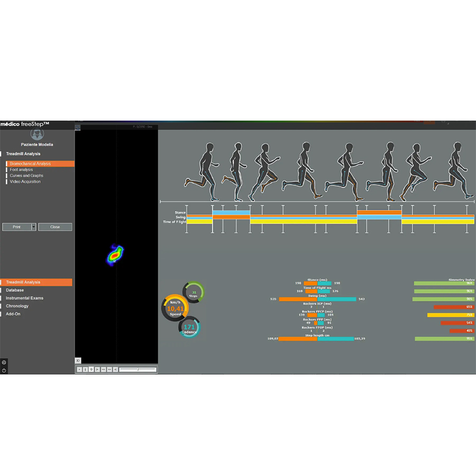Viewport: 476px width, 476px height.
Task: Expand the Database section
Action: [x=15, y=290]
